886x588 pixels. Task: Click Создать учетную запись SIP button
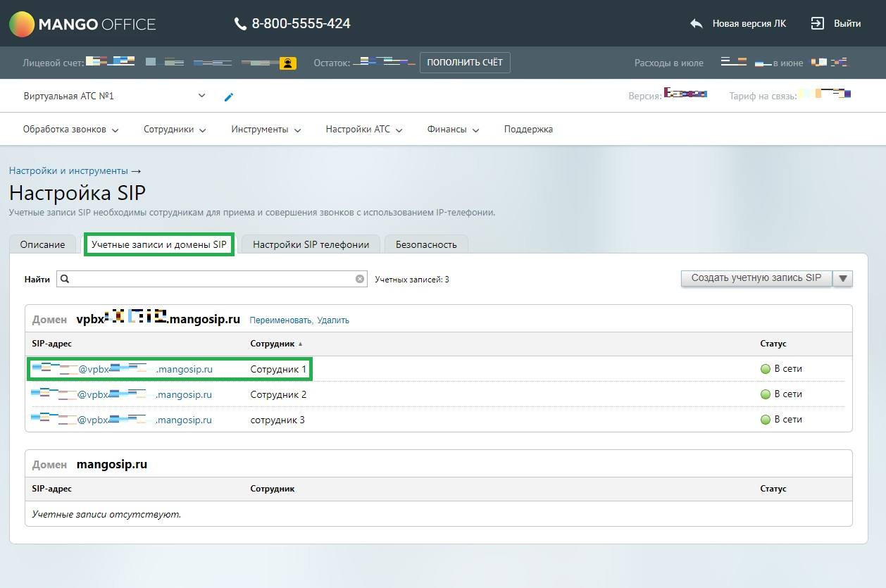[756, 278]
